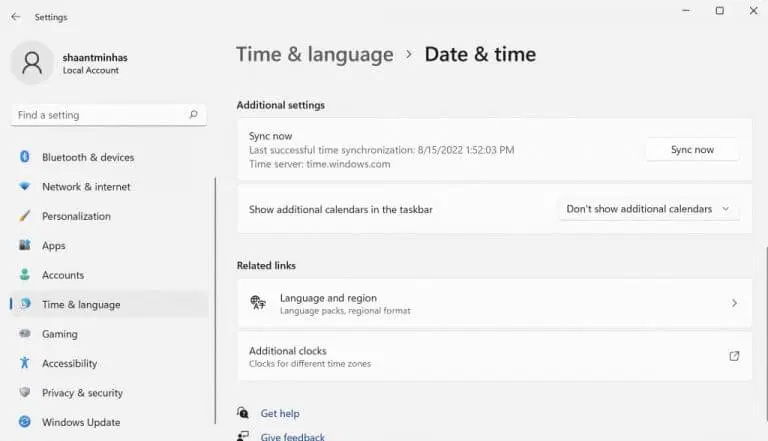Open the additional calendars dropdown
768x441 pixels.
[648, 209]
